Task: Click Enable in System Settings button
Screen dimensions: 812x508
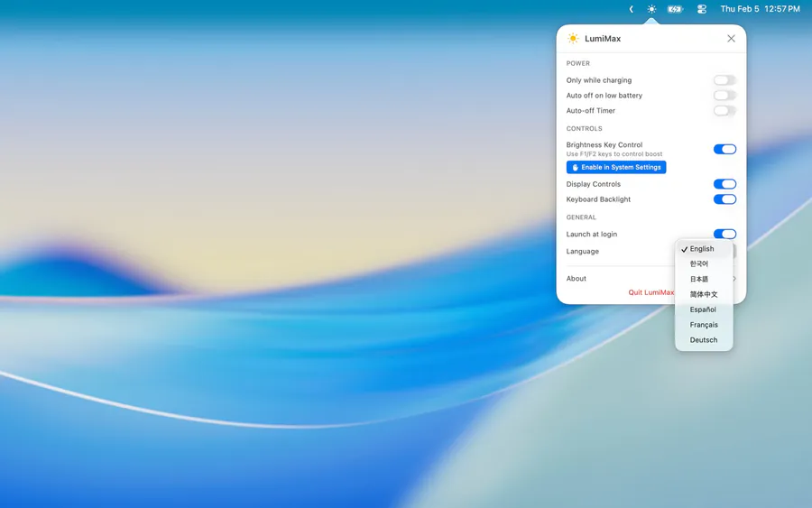Action: [x=616, y=167]
